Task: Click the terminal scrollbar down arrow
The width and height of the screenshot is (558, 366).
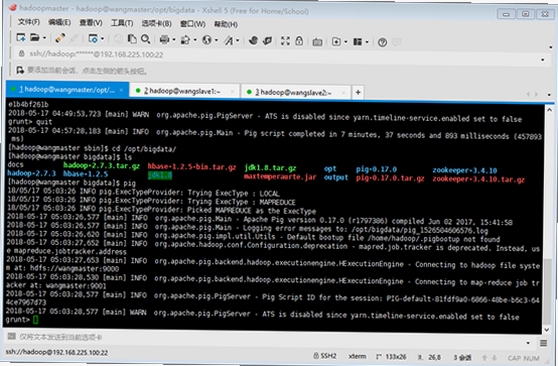Action: pyautogui.click(x=547, y=330)
